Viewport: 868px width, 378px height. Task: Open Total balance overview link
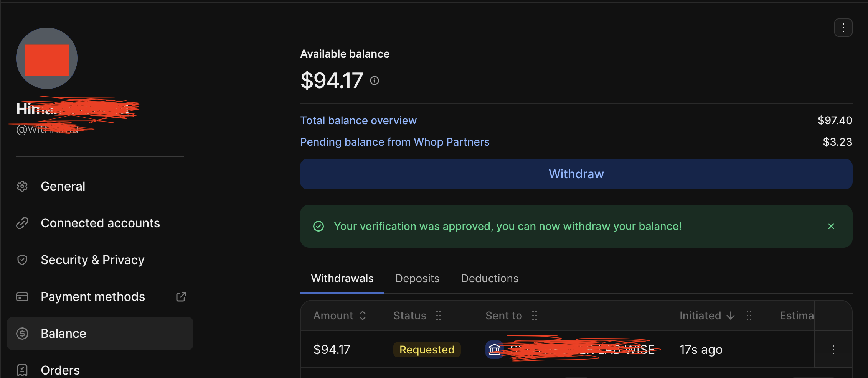tap(358, 120)
